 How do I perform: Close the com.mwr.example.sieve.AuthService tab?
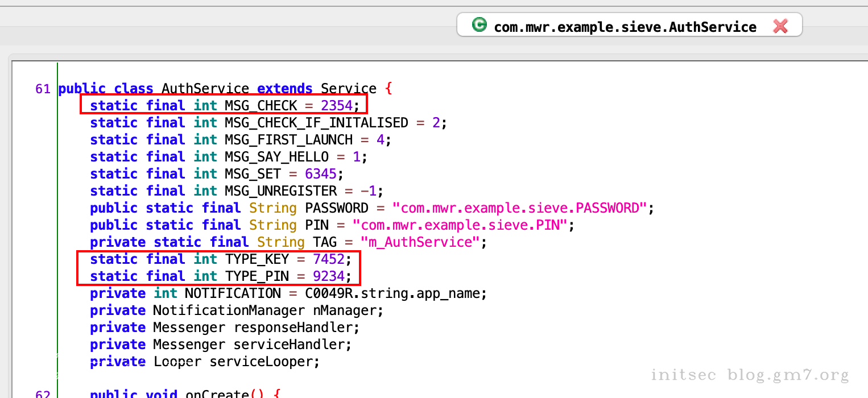pyautogui.click(x=780, y=26)
